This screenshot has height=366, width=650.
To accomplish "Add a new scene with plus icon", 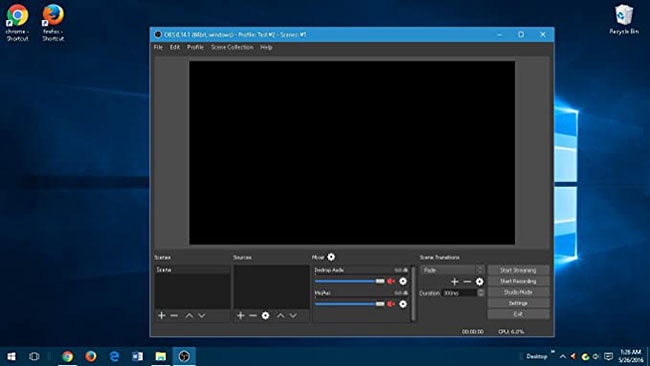I will coord(162,315).
